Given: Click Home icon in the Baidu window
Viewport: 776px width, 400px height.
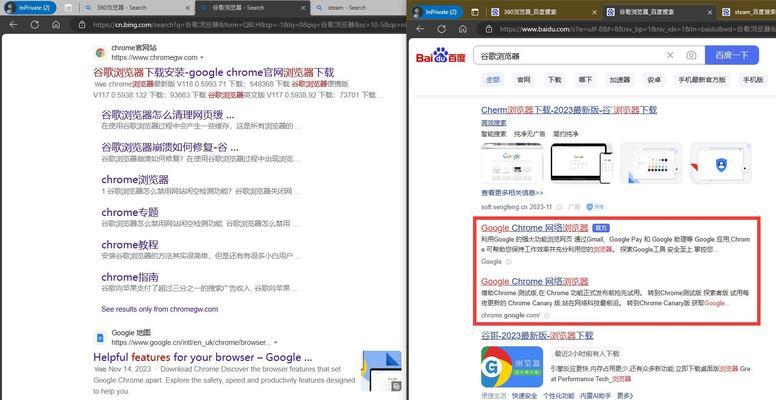Looking at the screenshot, I should click(x=463, y=29).
